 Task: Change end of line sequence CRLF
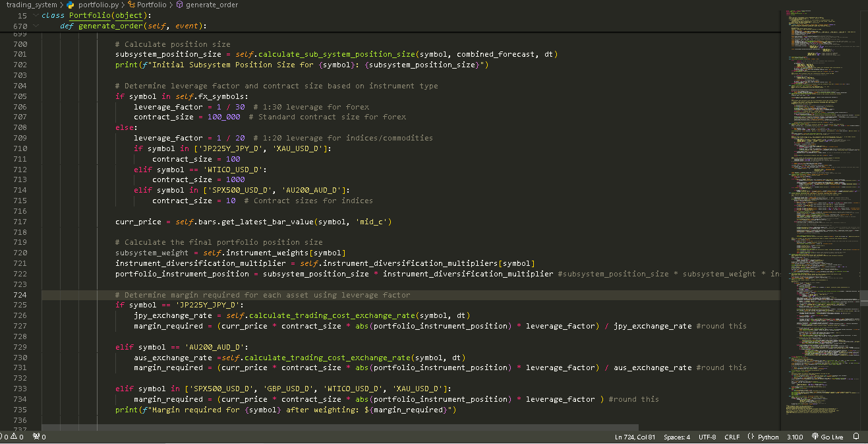732,437
